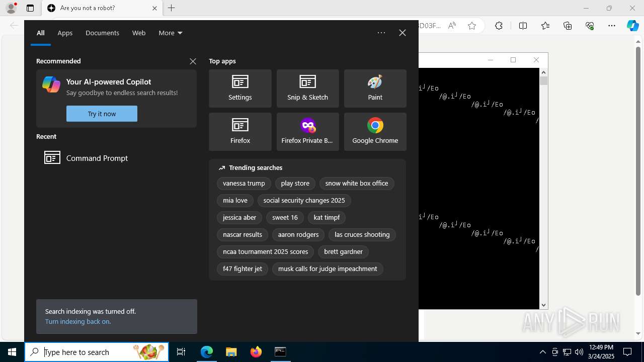
Task: Open Settings from Top apps
Action: click(x=240, y=88)
